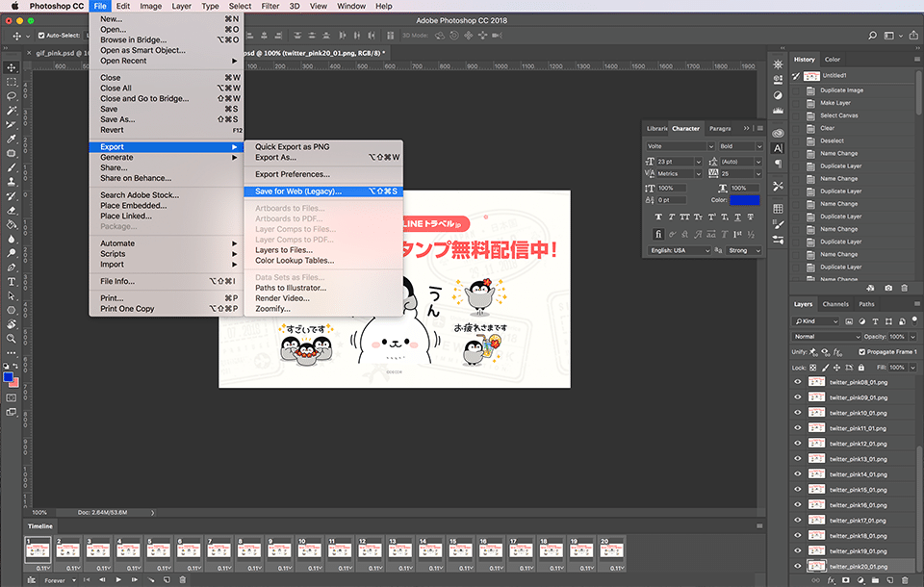Create new snapshot camera icon in History
This screenshot has width=924, height=587.
pyautogui.click(x=888, y=288)
